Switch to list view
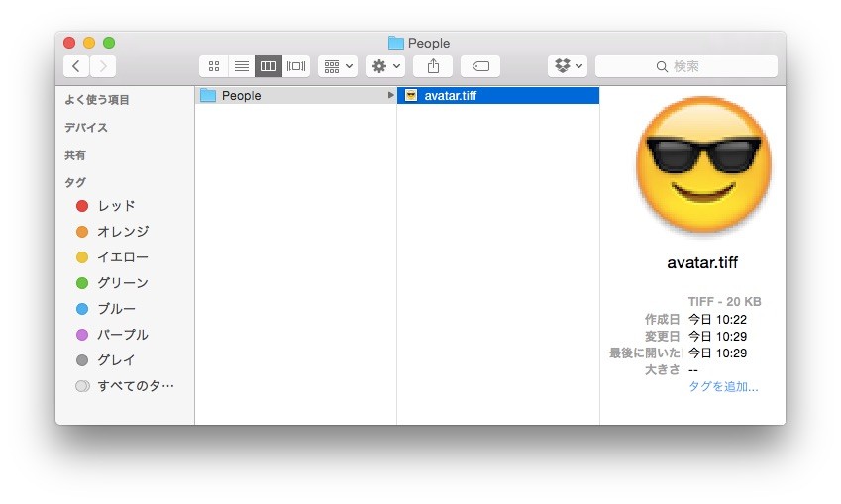 click(x=242, y=66)
